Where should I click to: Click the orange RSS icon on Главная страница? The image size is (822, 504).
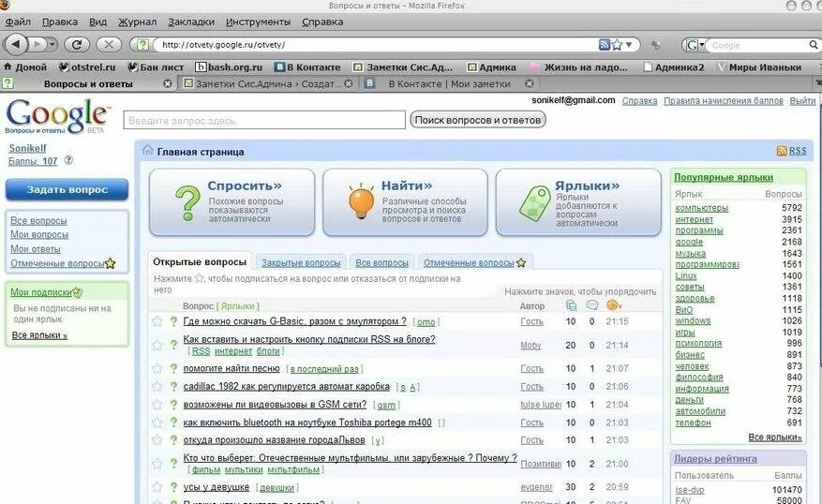coord(781,151)
